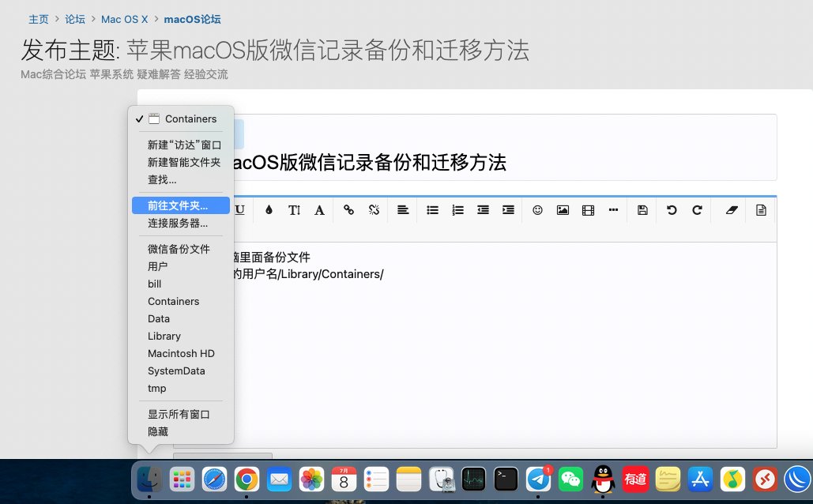Image resolution: width=813 pixels, height=504 pixels.
Task: Go to 论坛 breadcrumb link
Action: pos(74,19)
